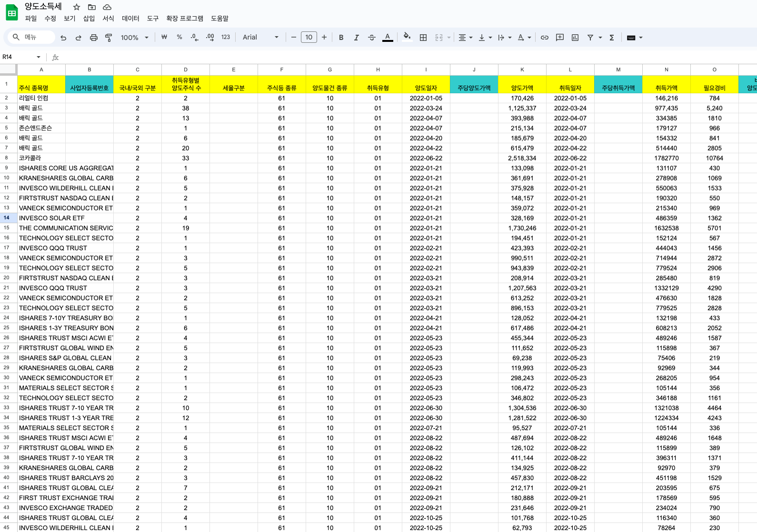Click the 필요경비 header cell
The height and width of the screenshot is (532, 757).
point(715,84)
